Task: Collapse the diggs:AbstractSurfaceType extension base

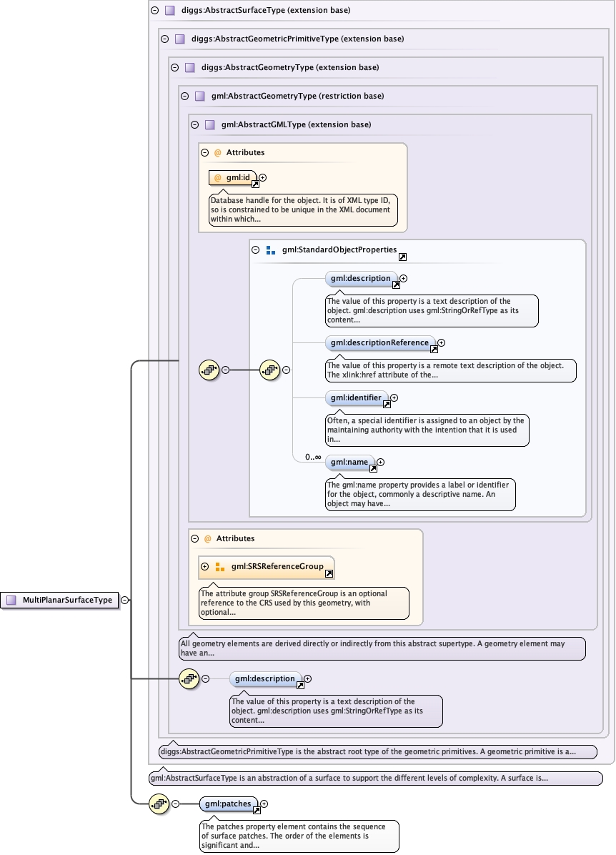Action: point(154,11)
